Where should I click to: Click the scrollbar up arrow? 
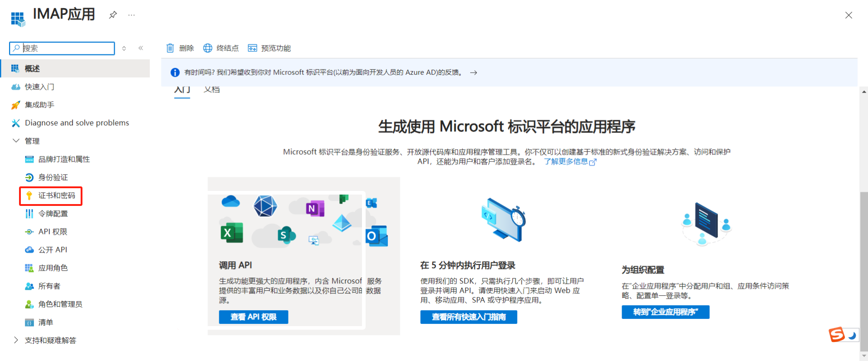(x=864, y=92)
